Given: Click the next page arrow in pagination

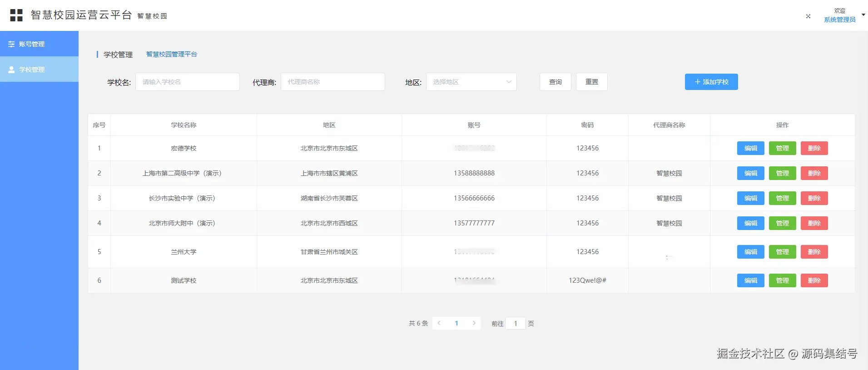Looking at the screenshot, I should (474, 323).
